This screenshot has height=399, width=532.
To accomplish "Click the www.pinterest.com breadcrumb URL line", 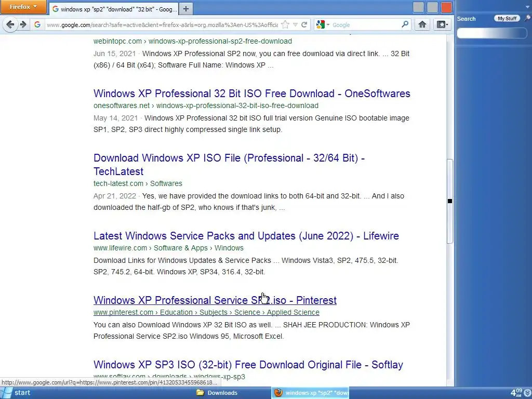I will (206, 312).
